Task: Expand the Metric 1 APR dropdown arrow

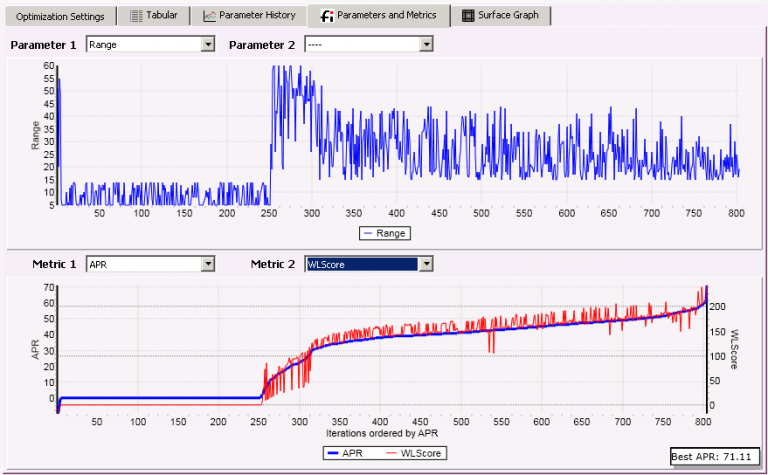Action: click(x=208, y=264)
